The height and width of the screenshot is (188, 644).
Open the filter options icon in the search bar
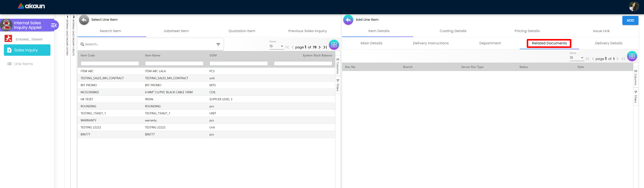click(218, 44)
